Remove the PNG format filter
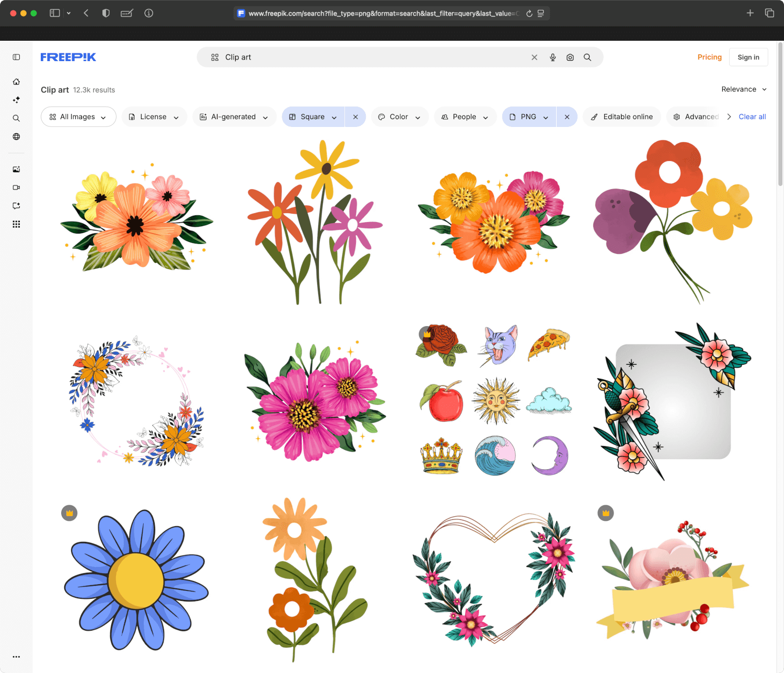The width and height of the screenshot is (784, 673). click(x=567, y=117)
